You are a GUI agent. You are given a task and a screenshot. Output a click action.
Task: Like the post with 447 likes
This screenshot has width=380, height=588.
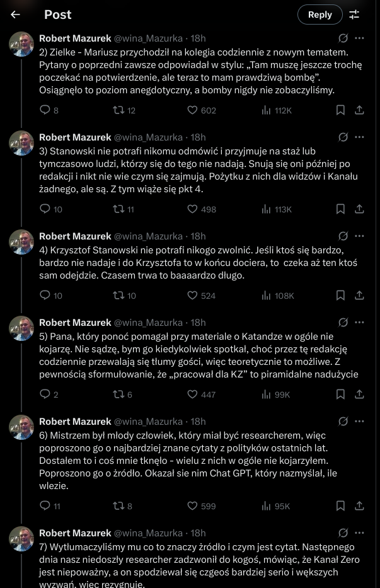coord(193,395)
